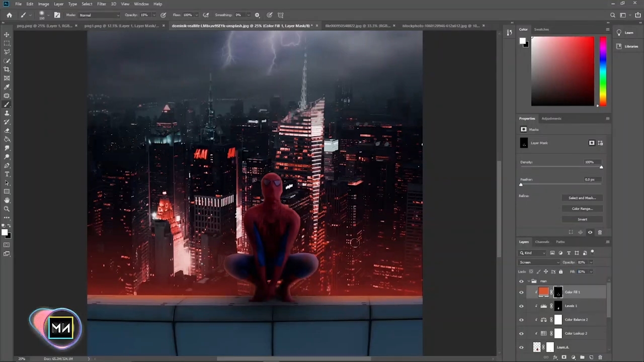
Task: Select the Move tool
Action: click(7, 35)
